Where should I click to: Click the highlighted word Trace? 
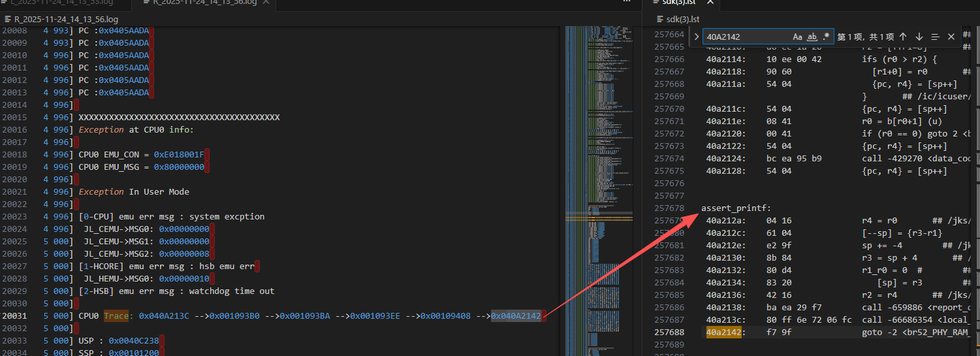pyautogui.click(x=116, y=316)
